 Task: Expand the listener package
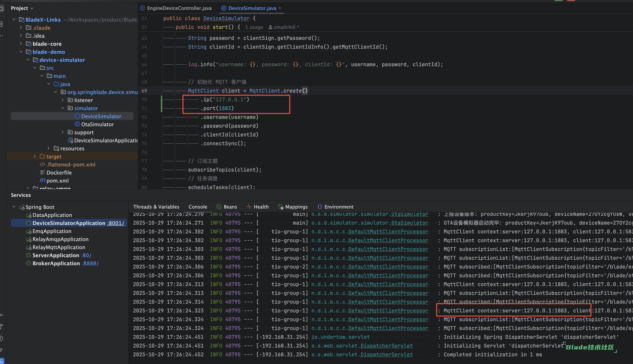coord(63,100)
